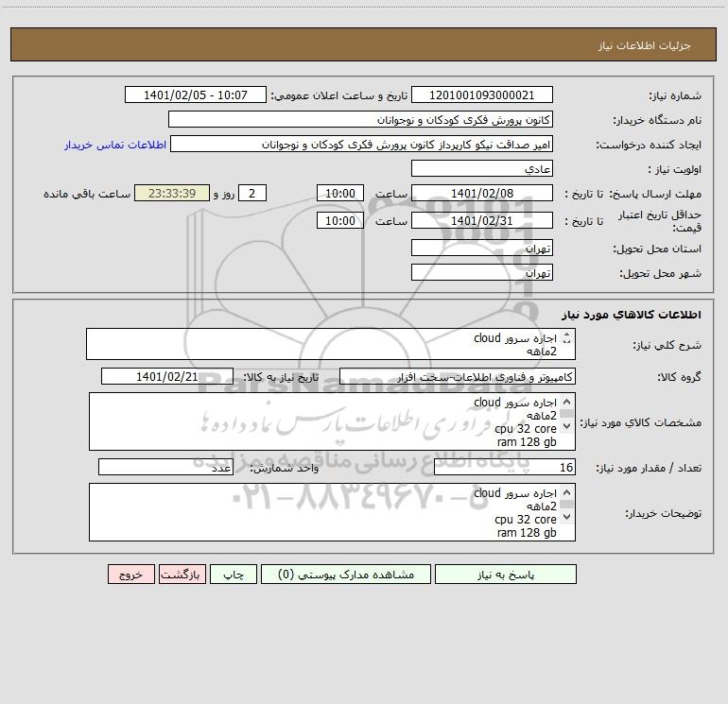Click the countdown timer 23:33:39
This screenshot has width=728, height=704.
(x=172, y=193)
